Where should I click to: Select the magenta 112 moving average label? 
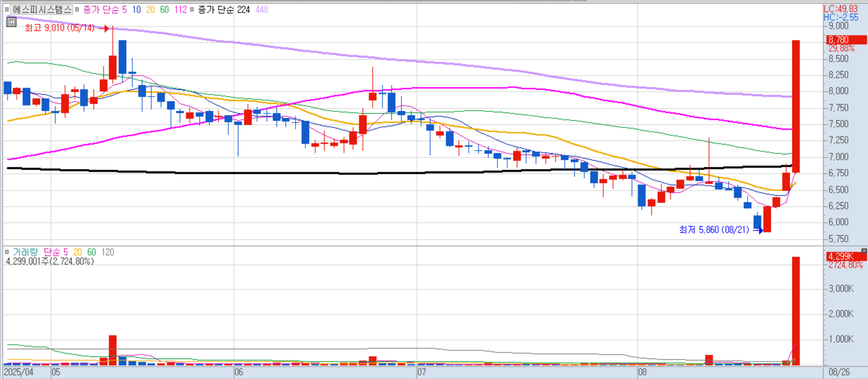(180, 9)
